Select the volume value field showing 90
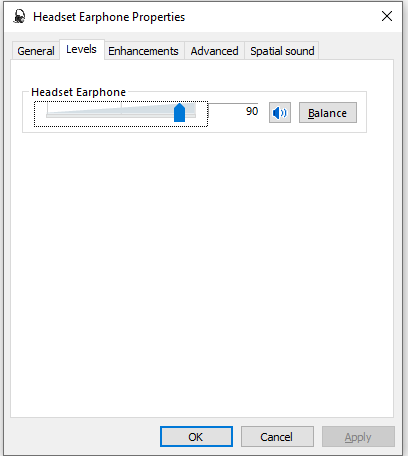The image size is (408, 456). click(x=234, y=111)
